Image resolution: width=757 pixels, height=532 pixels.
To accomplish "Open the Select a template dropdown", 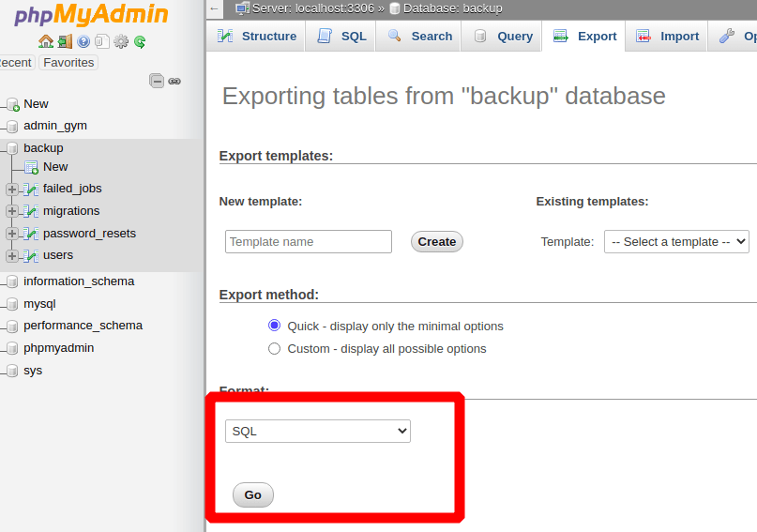I will [676, 242].
